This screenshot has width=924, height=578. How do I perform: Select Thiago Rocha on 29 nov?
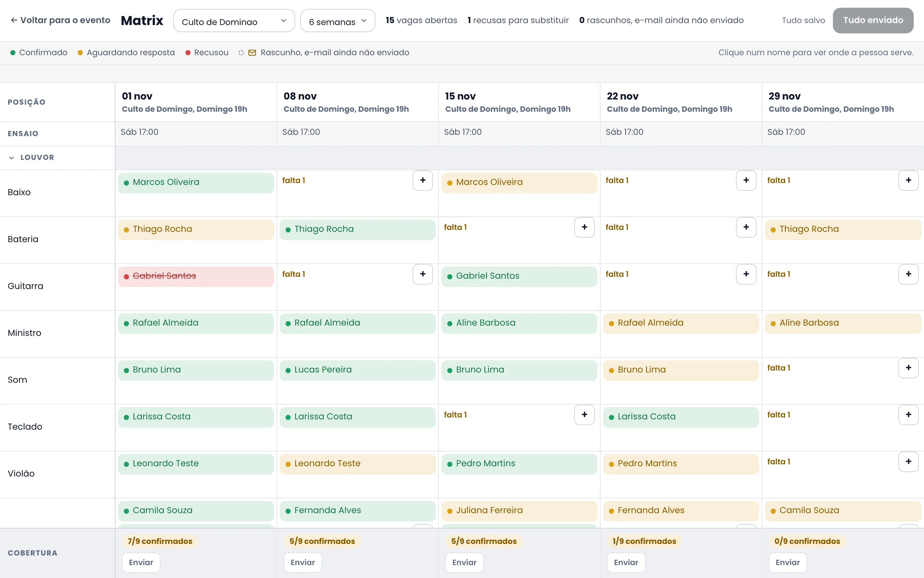pos(843,229)
